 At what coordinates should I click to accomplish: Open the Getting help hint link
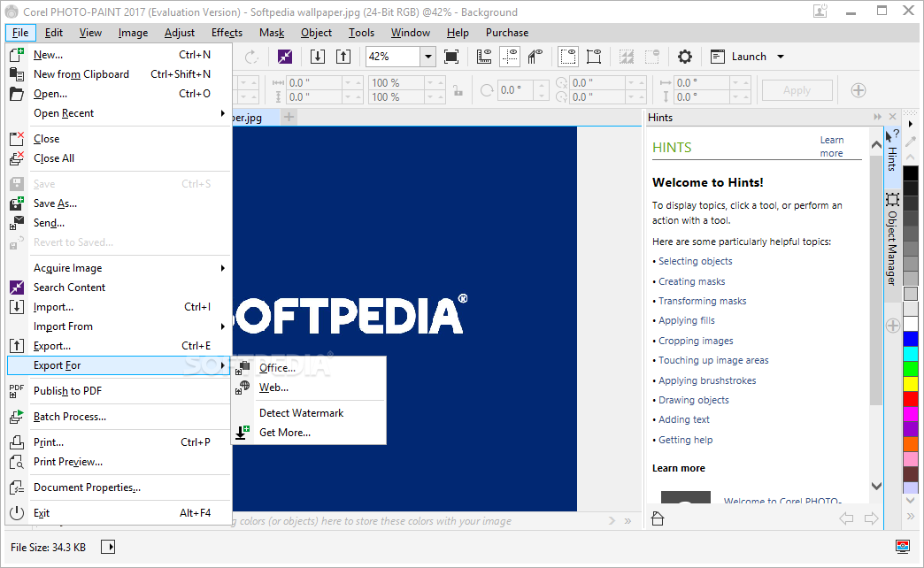(685, 440)
